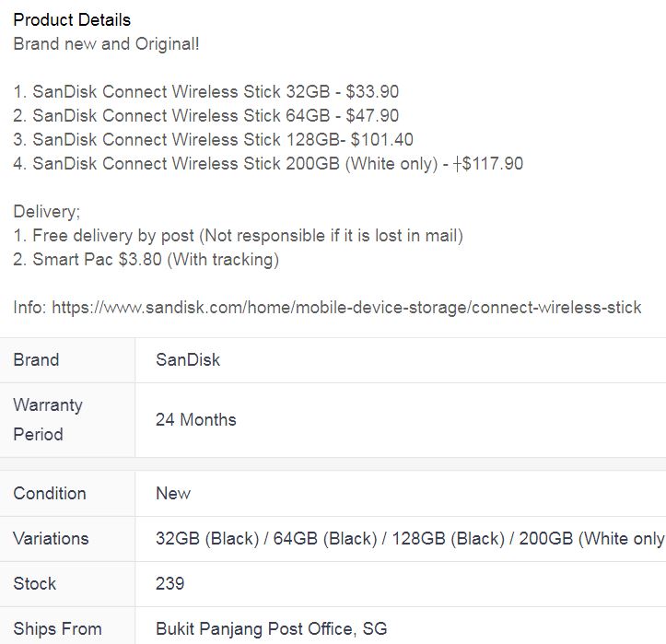Click the Variations row label

[51, 539]
